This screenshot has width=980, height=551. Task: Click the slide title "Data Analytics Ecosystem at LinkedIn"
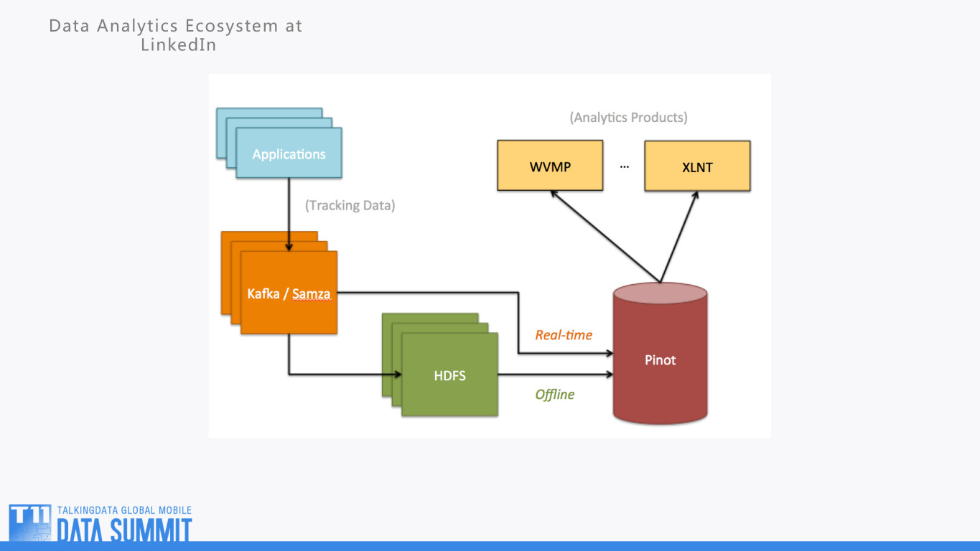click(x=177, y=35)
